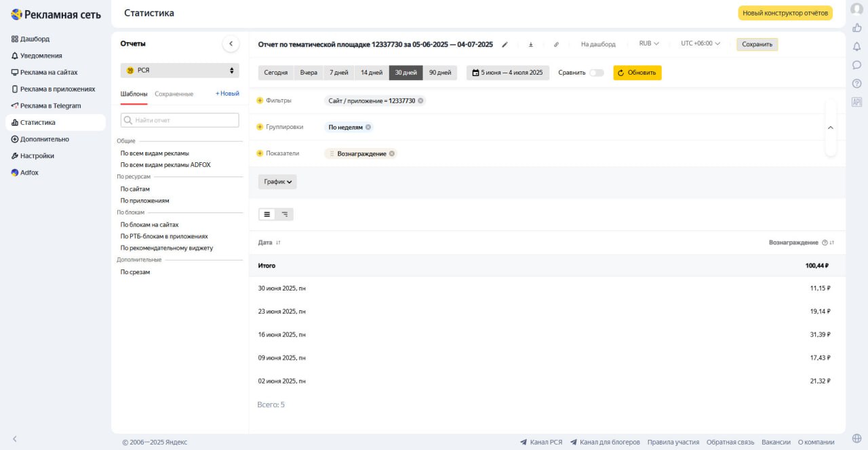Open the UTC +06:00 timezone dropdown
868x450 pixels.
[x=701, y=44]
